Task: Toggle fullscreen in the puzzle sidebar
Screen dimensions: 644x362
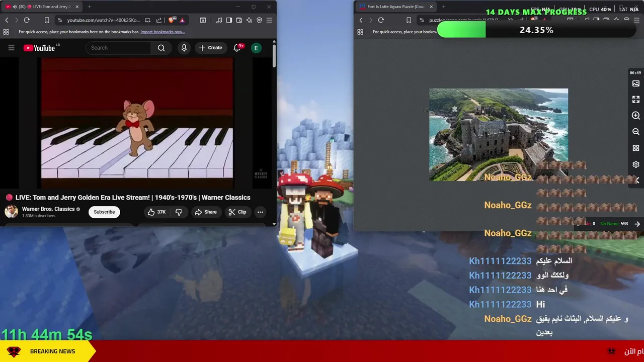Action: (636, 100)
